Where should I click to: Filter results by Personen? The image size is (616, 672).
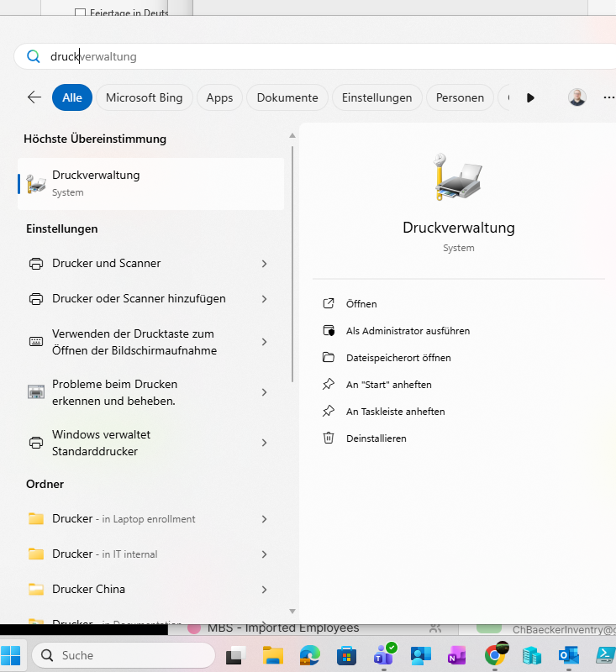(460, 97)
